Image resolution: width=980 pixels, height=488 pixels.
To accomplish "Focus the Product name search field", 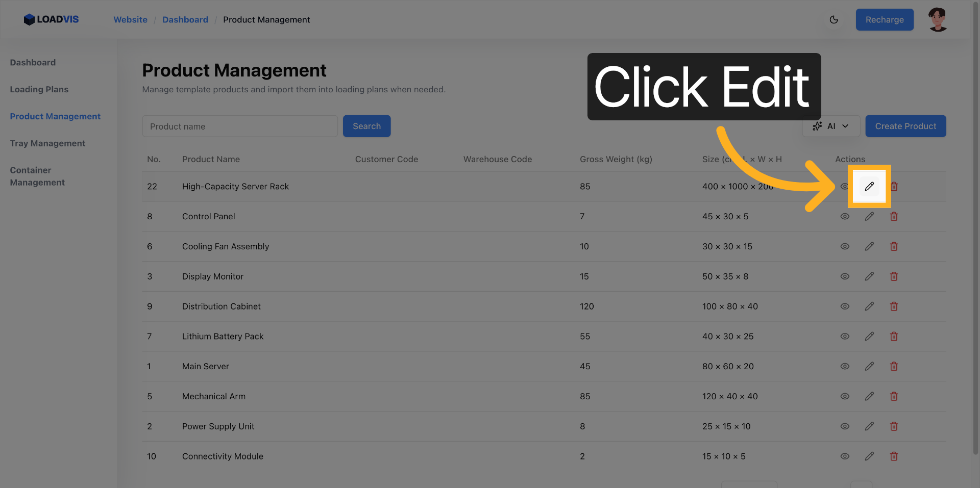I will point(240,126).
